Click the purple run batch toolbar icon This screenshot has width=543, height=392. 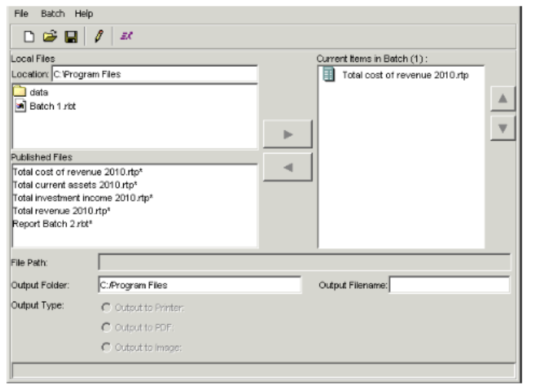click(127, 36)
